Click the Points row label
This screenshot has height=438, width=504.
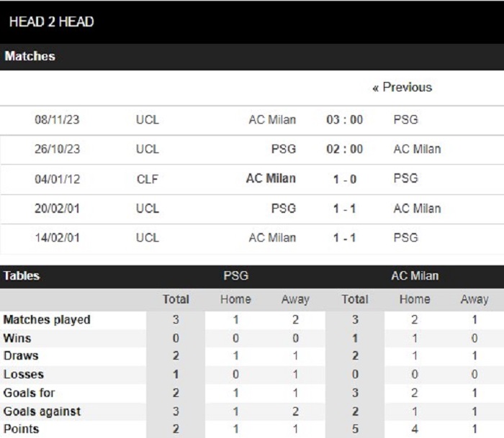(21, 429)
